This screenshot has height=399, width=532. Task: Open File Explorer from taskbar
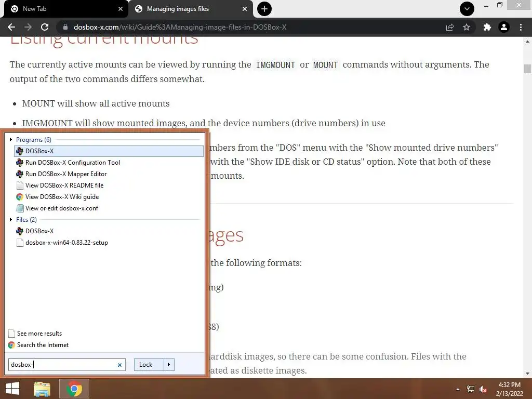tap(42, 389)
